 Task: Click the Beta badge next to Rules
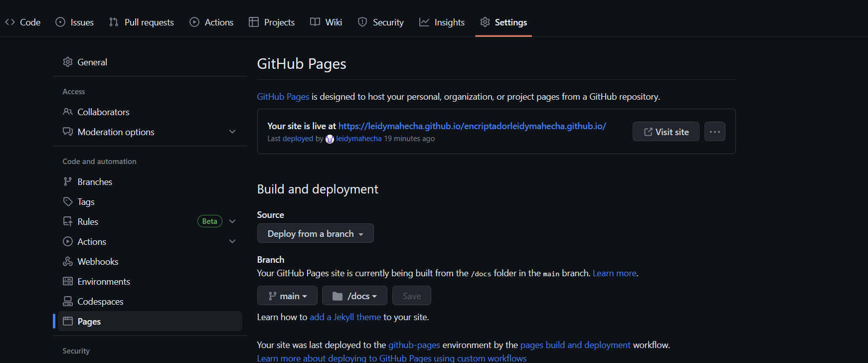click(210, 221)
